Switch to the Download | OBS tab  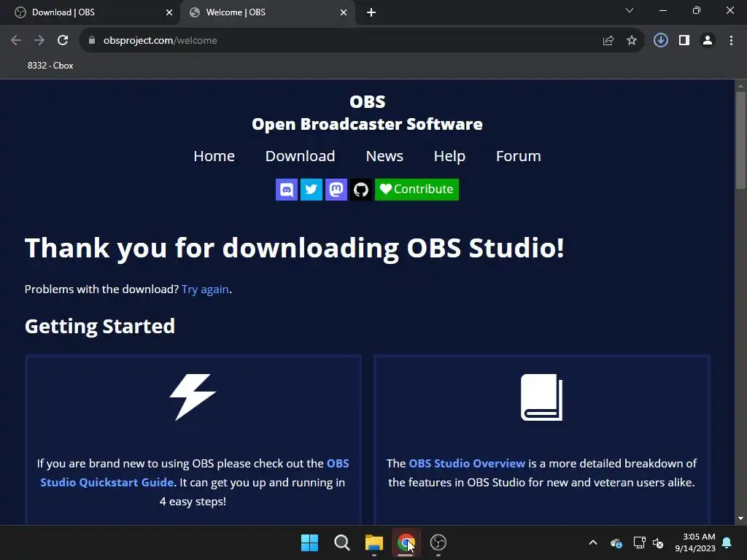pyautogui.click(x=90, y=12)
